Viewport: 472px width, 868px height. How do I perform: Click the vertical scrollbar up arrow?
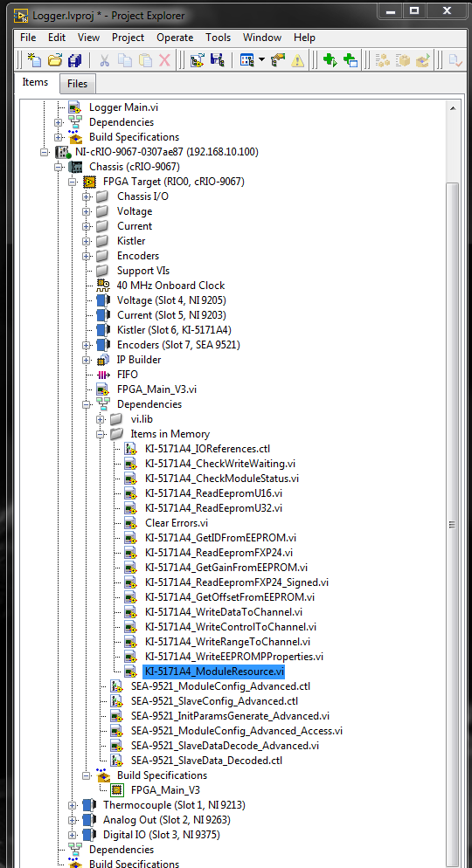pyautogui.click(x=453, y=108)
